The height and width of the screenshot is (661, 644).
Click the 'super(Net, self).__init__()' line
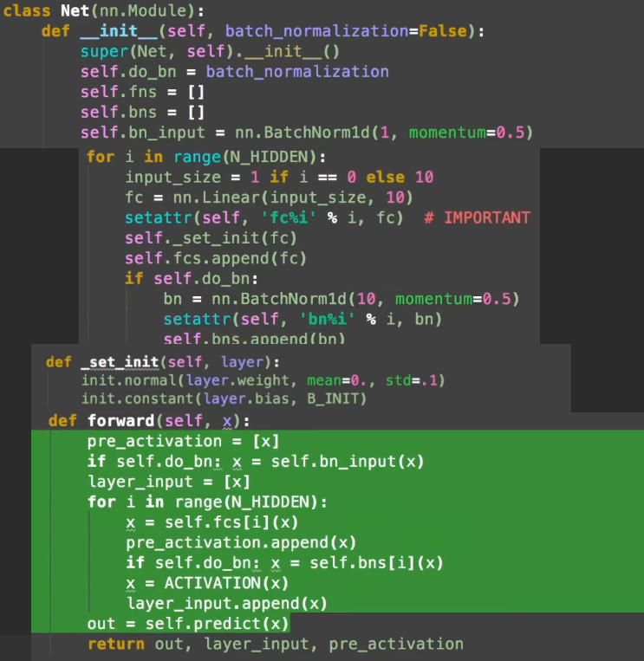pos(210,51)
